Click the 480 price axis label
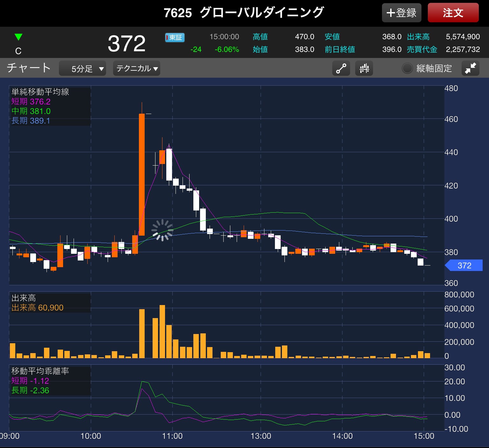 tap(451, 89)
